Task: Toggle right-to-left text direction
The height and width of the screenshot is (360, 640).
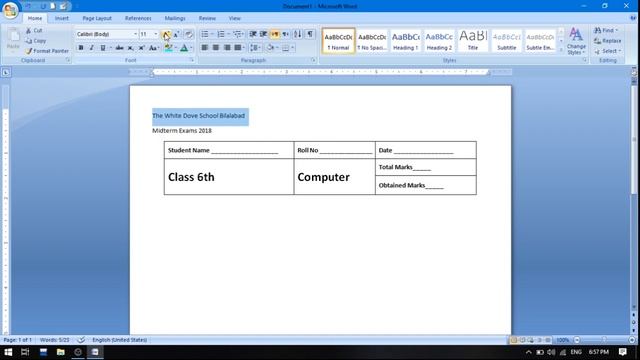Action: click(285, 34)
